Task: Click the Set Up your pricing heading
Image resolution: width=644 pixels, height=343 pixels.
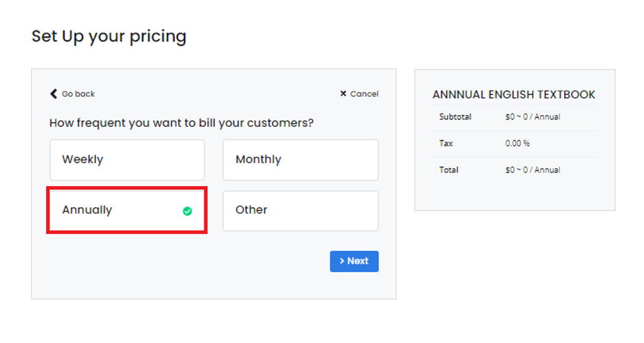Action: pos(109,37)
